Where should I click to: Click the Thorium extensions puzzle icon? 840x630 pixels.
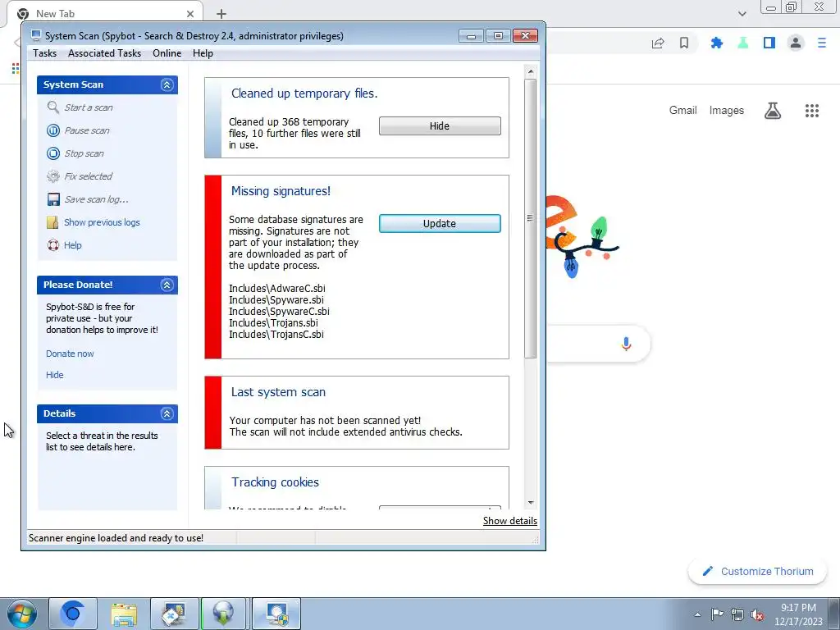(x=716, y=43)
